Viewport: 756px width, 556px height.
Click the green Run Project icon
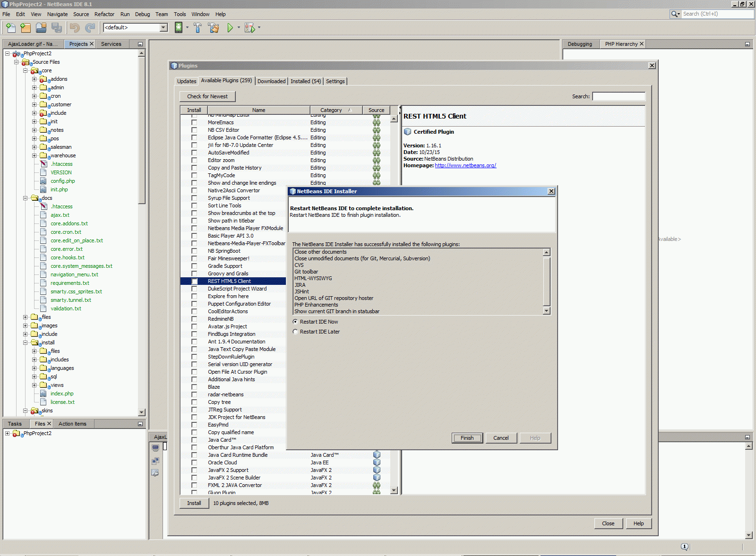[230, 28]
